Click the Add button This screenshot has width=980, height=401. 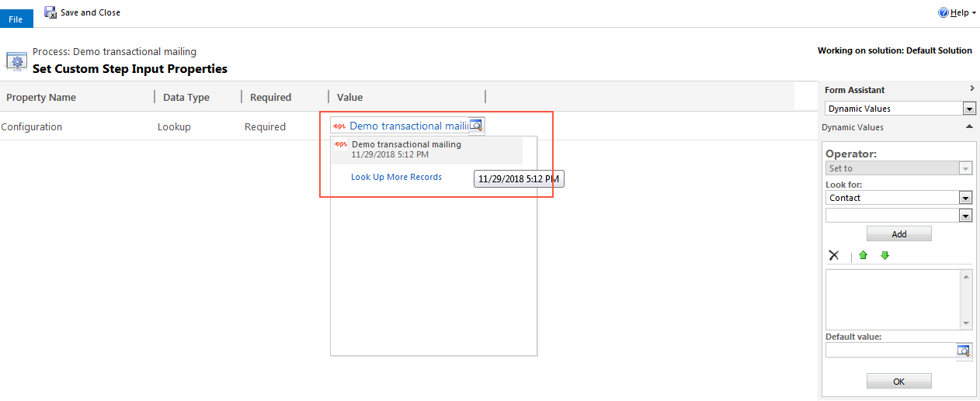pyautogui.click(x=898, y=234)
